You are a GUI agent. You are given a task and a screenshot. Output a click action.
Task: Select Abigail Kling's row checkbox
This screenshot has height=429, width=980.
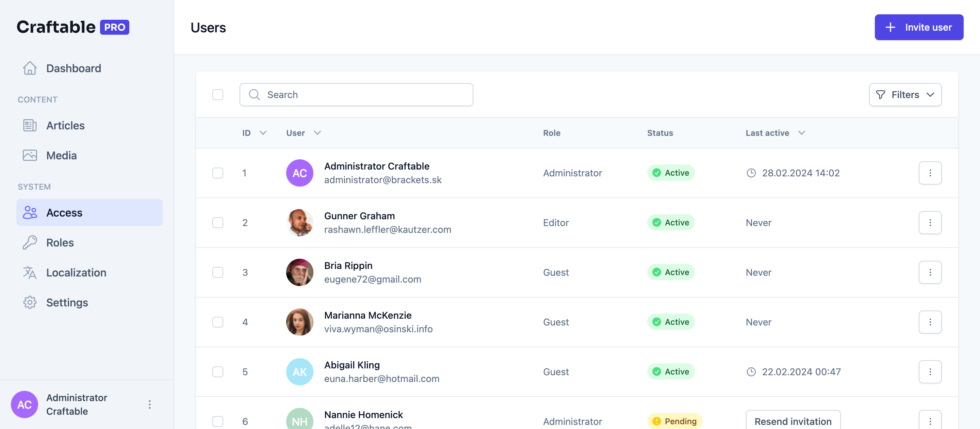[218, 372]
